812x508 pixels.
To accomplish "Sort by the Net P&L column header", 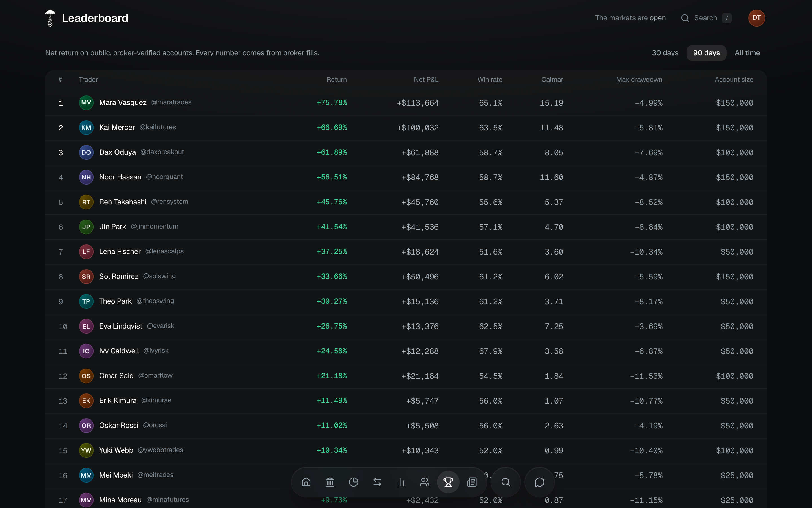I will pos(426,80).
